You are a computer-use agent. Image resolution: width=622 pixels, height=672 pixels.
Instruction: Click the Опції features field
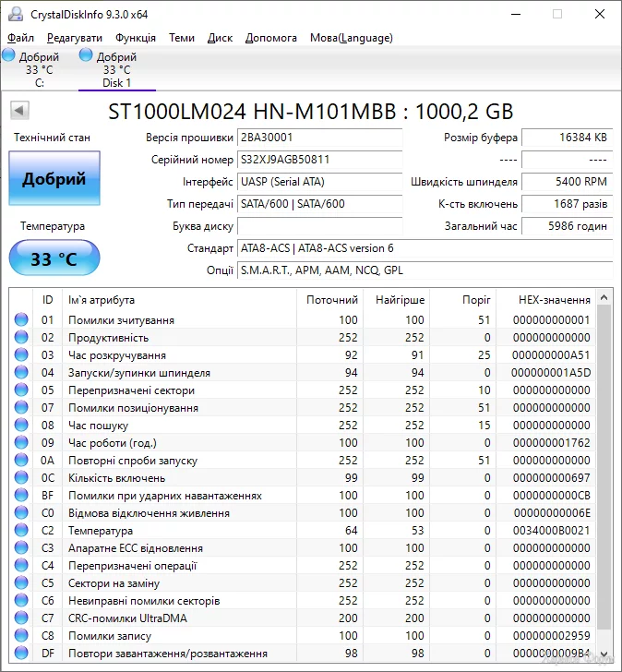425,270
